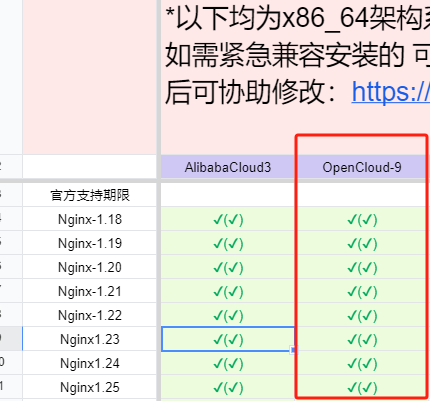Screen dimensions: 430x401
Task: Click OpenCloud-9 cell for Nginx1.23
Action: [362, 339]
